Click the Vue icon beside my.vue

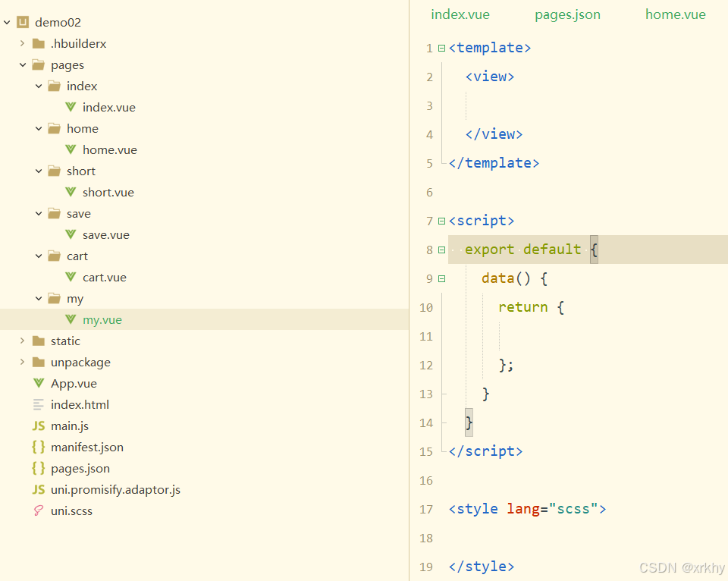(x=71, y=319)
